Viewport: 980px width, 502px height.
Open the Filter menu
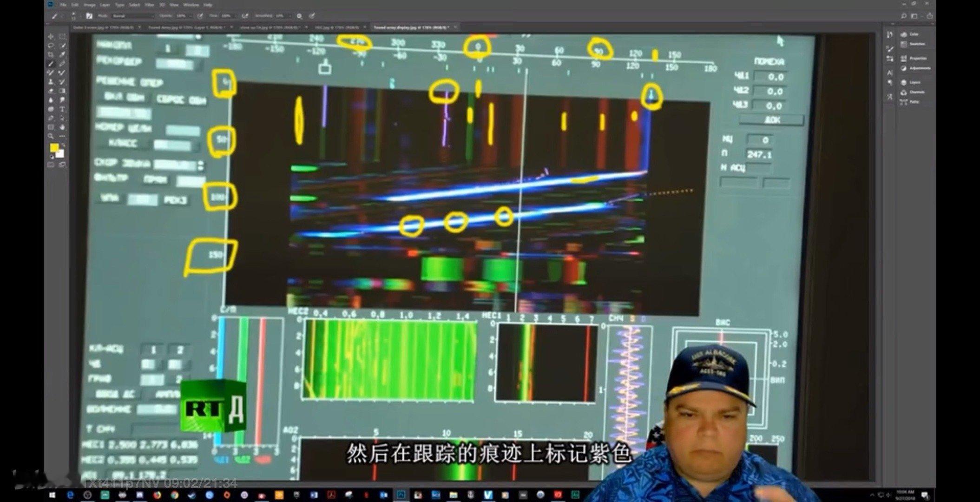point(149,5)
